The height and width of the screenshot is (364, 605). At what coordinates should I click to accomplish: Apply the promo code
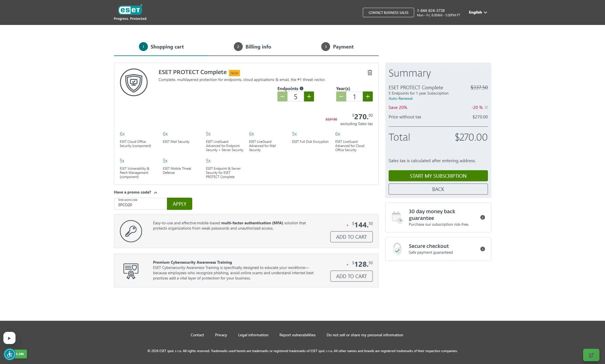(179, 204)
